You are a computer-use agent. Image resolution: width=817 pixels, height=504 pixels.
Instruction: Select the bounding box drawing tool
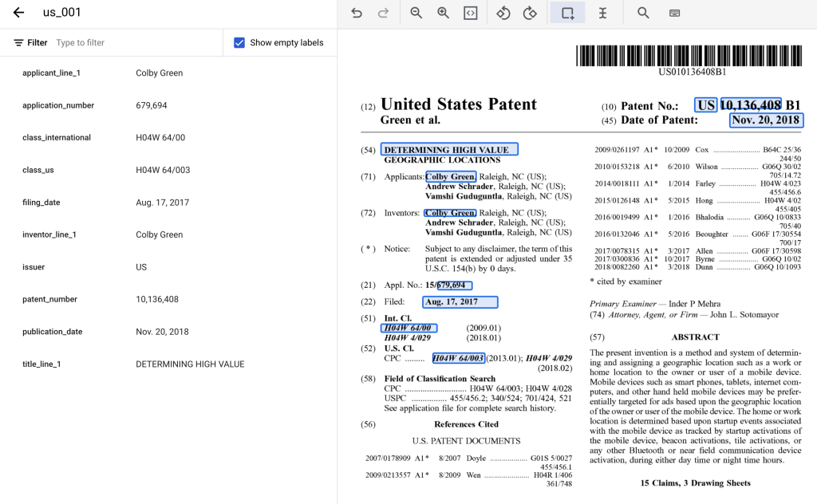click(567, 13)
